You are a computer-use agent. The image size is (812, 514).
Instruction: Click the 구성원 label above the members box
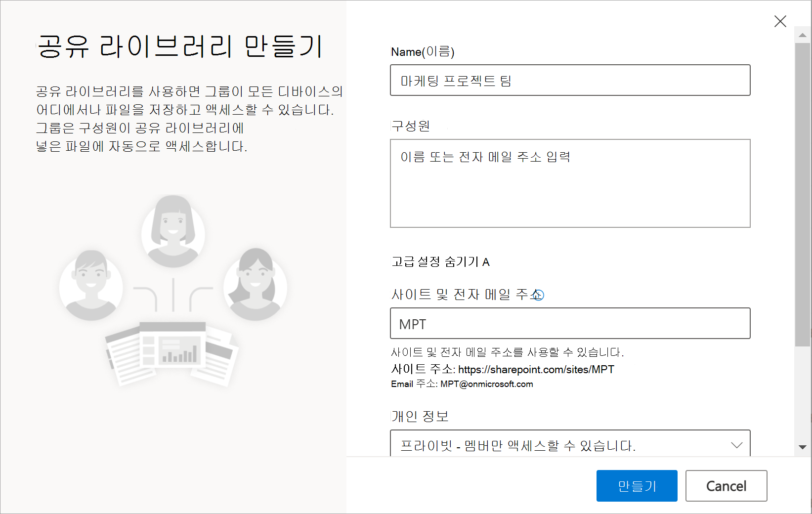[410, 126]
